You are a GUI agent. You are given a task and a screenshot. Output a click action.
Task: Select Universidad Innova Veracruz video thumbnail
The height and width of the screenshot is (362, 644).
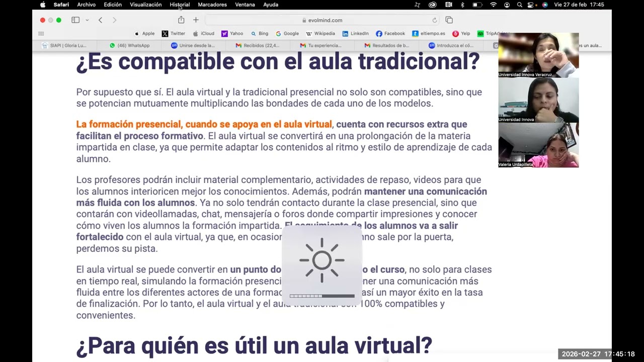[538, 55]
